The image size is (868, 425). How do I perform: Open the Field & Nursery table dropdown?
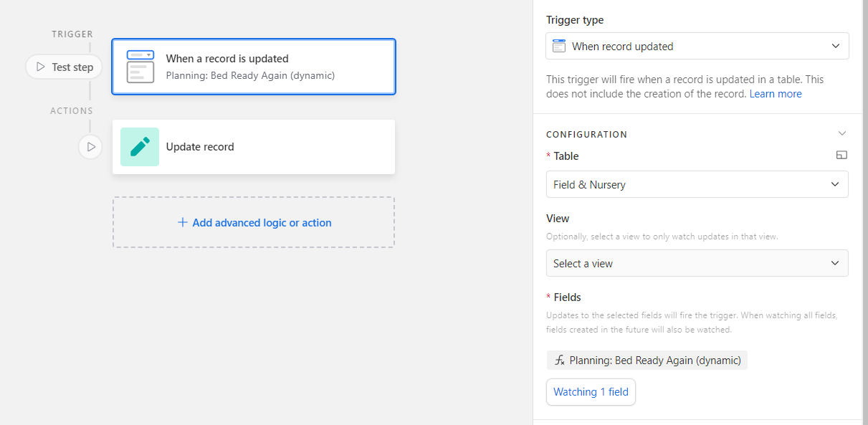[x=697, y=184]
